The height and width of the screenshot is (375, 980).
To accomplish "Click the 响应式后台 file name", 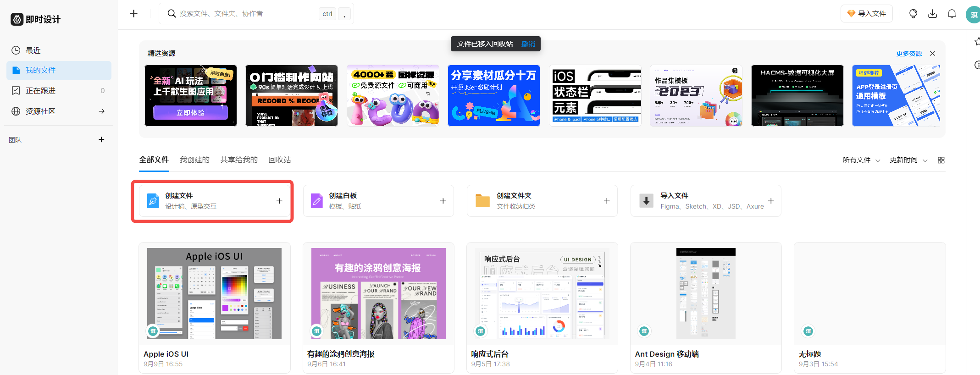I will (490, 354).
